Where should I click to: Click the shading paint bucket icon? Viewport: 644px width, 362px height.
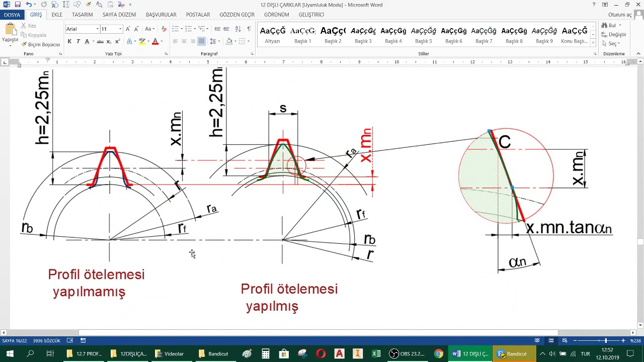pyautogui.click(x=229, y=41)
